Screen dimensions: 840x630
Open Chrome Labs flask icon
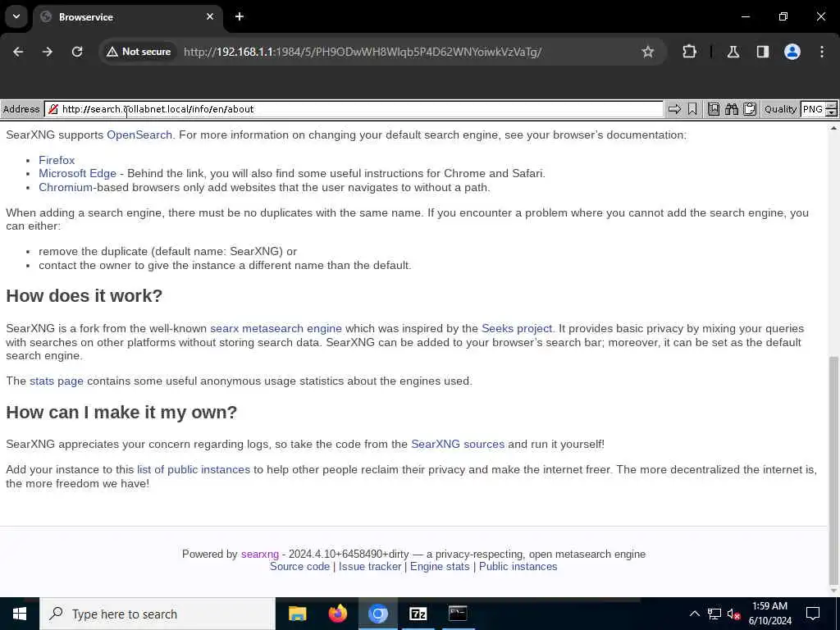point(733,52)
